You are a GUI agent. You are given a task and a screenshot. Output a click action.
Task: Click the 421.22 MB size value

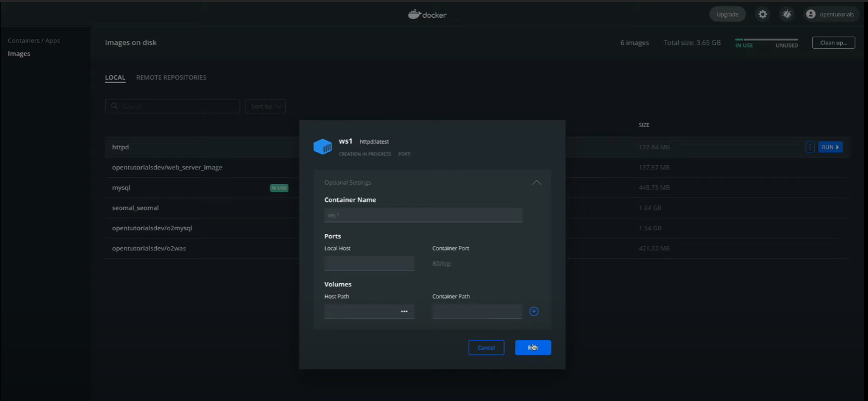click(x=654, y=249)
